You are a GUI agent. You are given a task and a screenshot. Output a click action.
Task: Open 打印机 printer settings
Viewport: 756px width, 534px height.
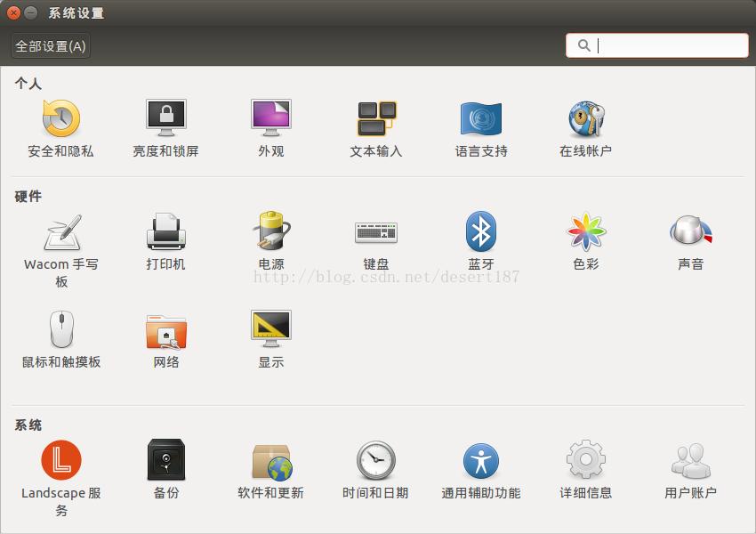[x=164, y=236]
